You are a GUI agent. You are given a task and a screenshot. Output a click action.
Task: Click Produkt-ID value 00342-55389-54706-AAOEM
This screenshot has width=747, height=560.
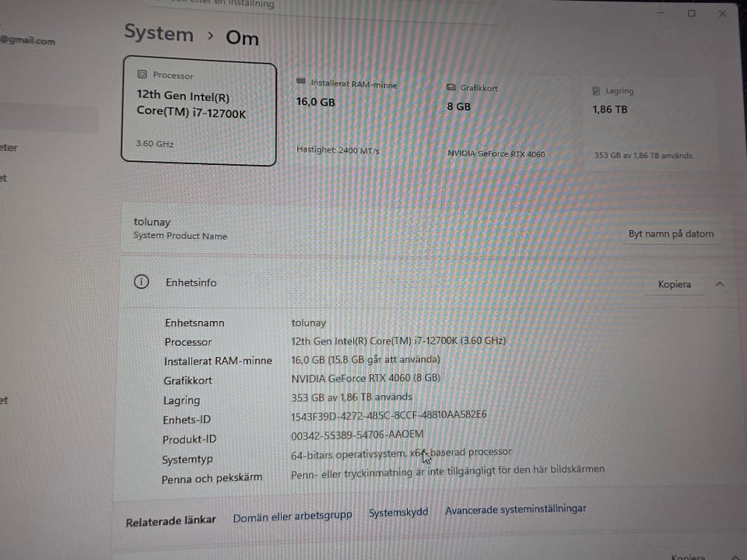pyautogui.click(x=357, y=434)
